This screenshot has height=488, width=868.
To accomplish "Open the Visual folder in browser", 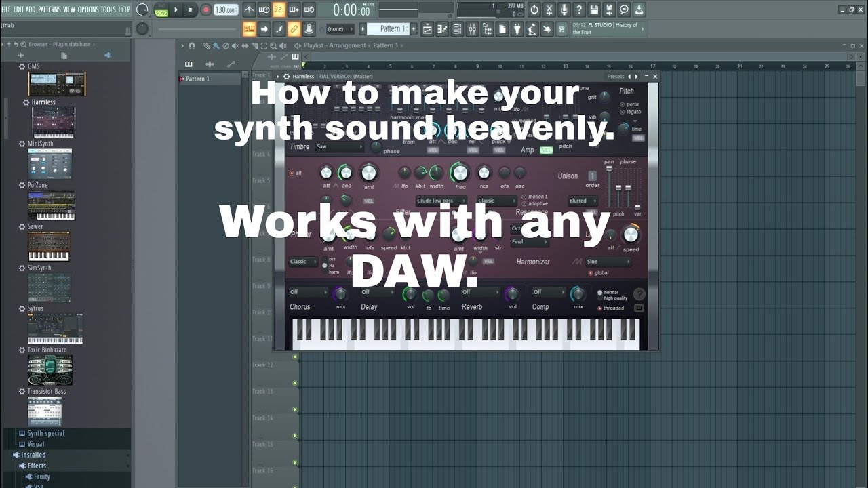I will click(36, 445).
